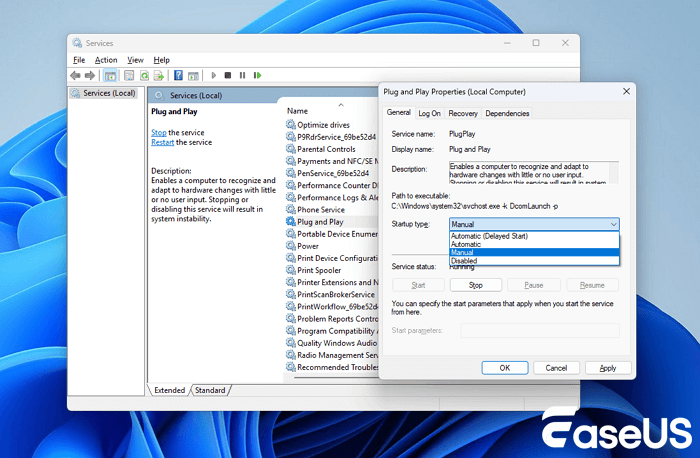Screen dimensions: 700x458
Task: Switch to the Recovery tab
Action: pyautogui.click(x=462, y=113)
